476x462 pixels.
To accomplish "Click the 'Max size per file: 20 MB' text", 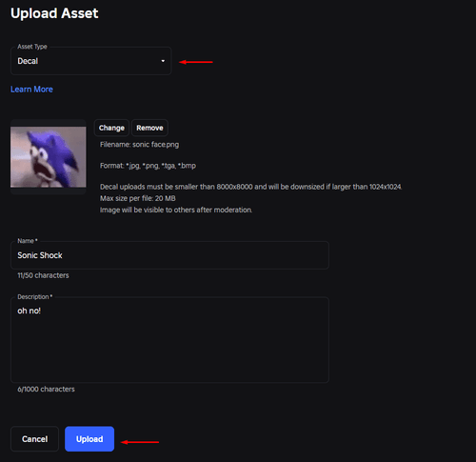I will pyautogui.click(x=138, y=198).
